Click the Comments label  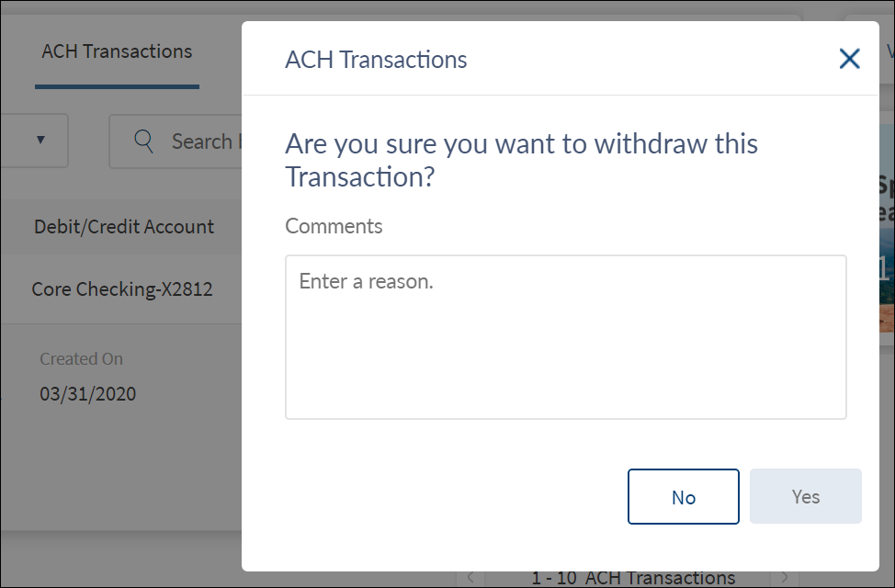coord(334,226)
